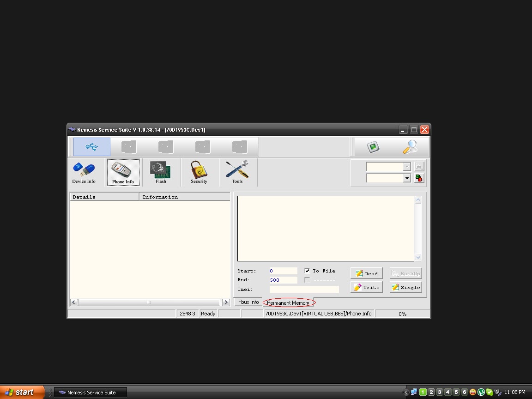Click the Start value field
The height and width of the screenshot is (399, 532).
click(x=283, y=271)
